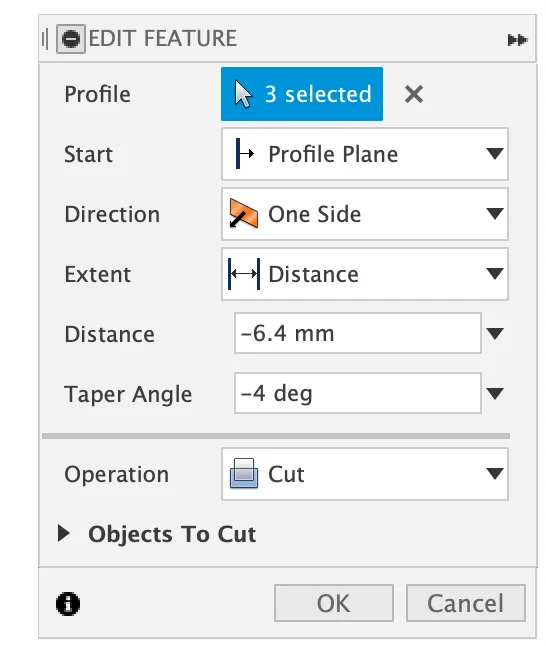Screen dimensions: 546x646
Task: Click the Taper Angle input field
Action: 358,393
